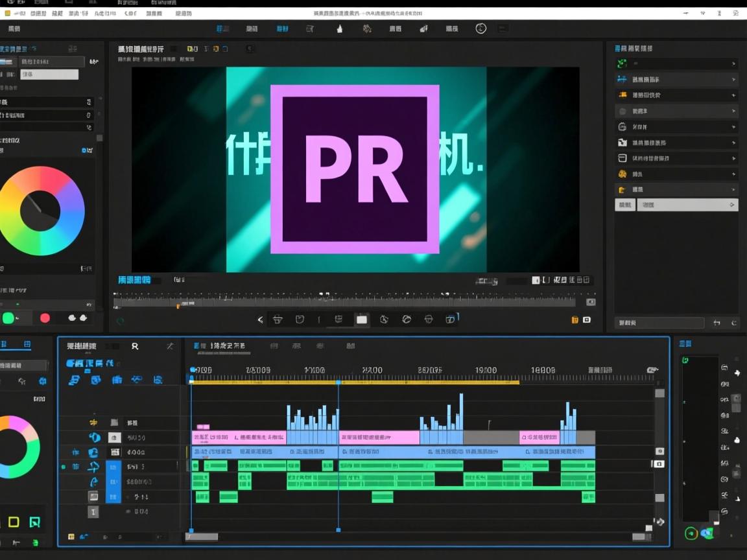Click the green circle icon under the audio meter

[691, 533]
